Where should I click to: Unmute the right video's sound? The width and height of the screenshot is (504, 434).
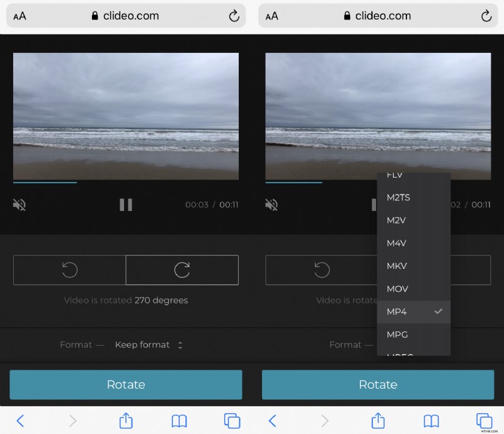[271, 205]
